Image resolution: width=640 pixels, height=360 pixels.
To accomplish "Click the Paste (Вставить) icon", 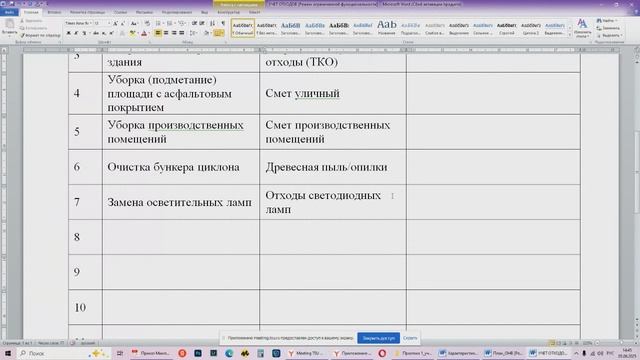I will 9,24.
